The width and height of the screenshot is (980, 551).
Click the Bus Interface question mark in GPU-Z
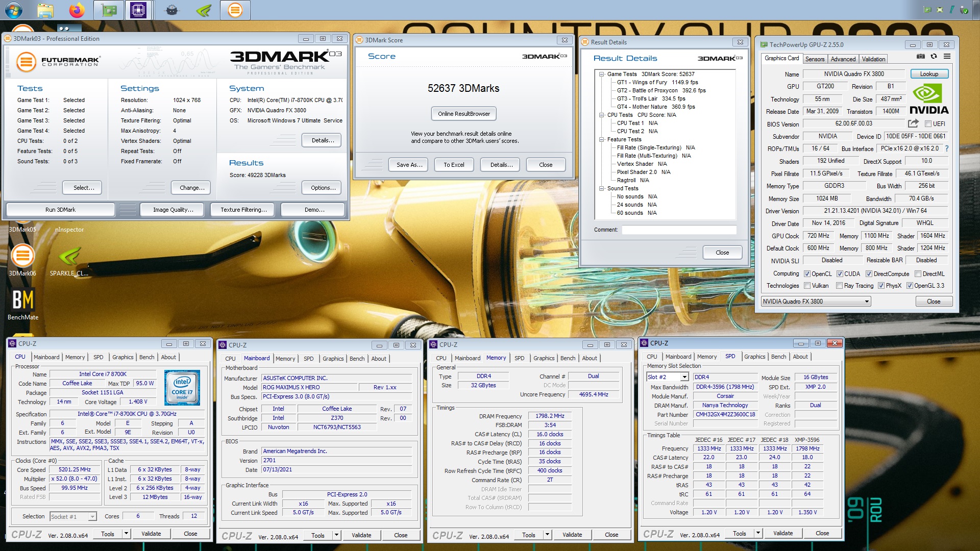tap(946, 148)
